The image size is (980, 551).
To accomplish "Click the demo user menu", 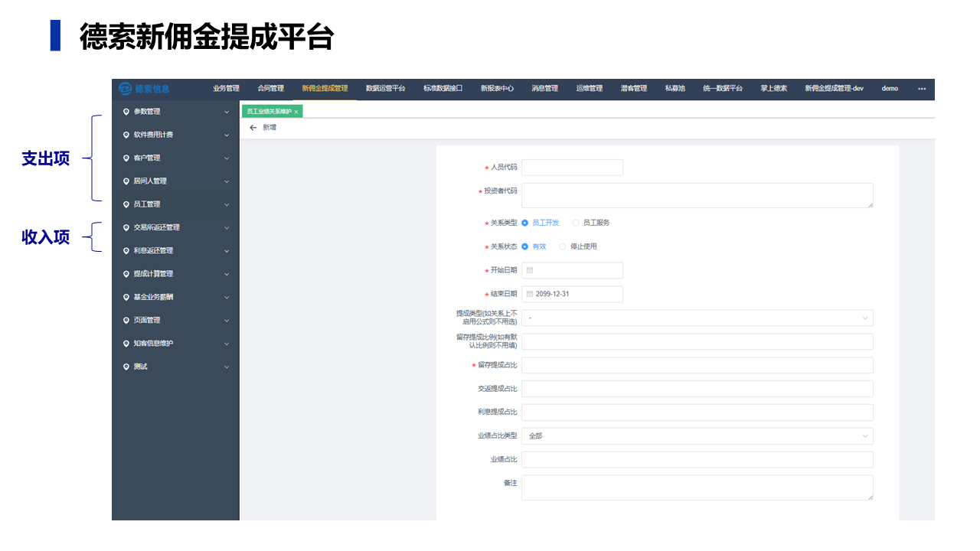I will click(x=890, y=89).
